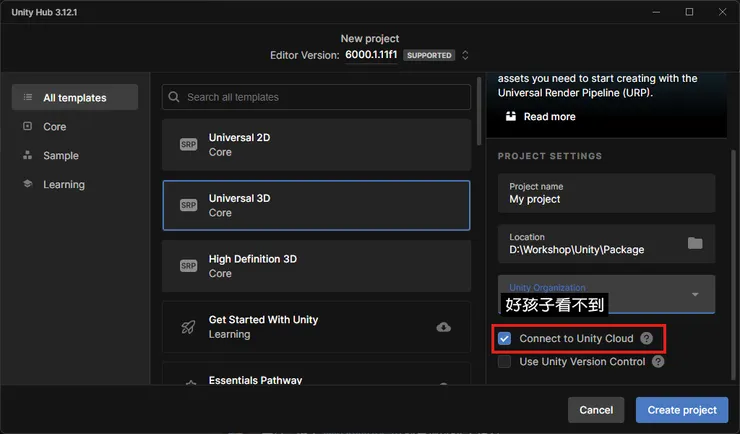Open the Editor Version selector arrows
740x434 pixels.
click(x=465, y=55)
